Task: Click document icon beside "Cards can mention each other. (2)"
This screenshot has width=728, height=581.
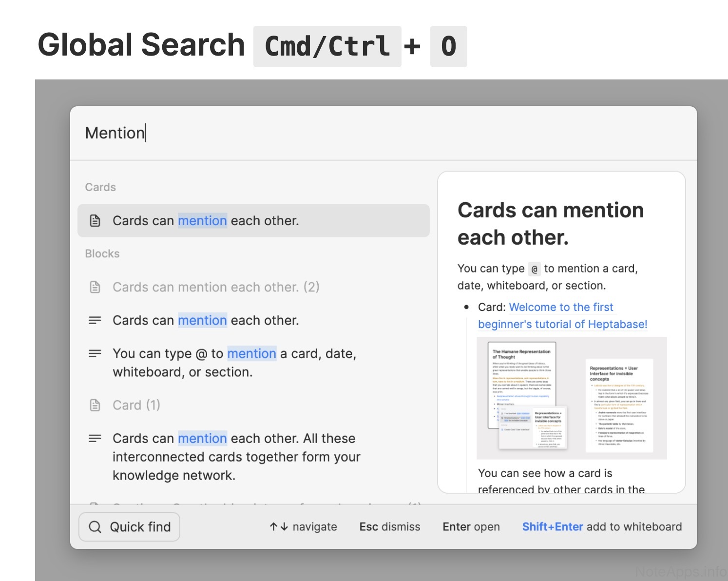Action: coord(95,287)
